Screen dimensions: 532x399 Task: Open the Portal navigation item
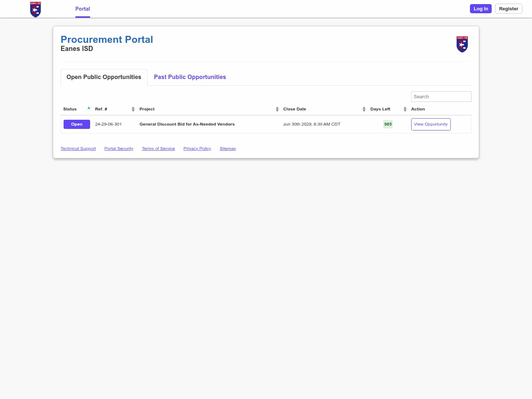pyautogui.click(x=83, y=9)
